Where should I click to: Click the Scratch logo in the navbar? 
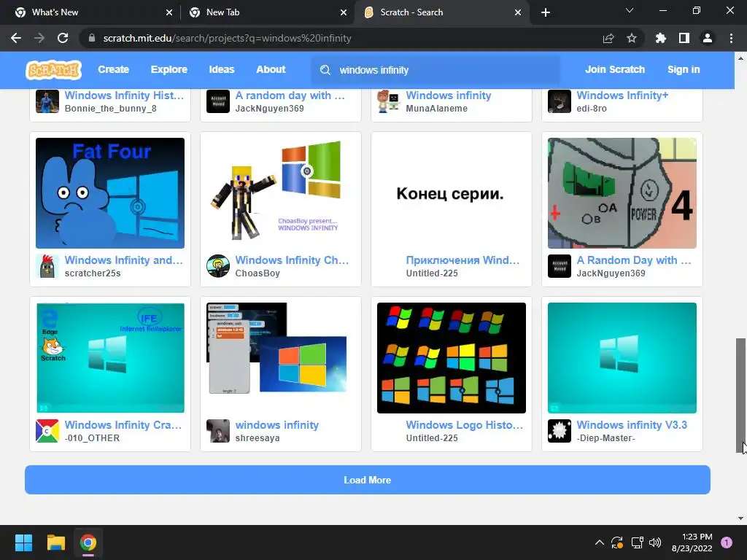pyautogui.click(x=53, y=70)
